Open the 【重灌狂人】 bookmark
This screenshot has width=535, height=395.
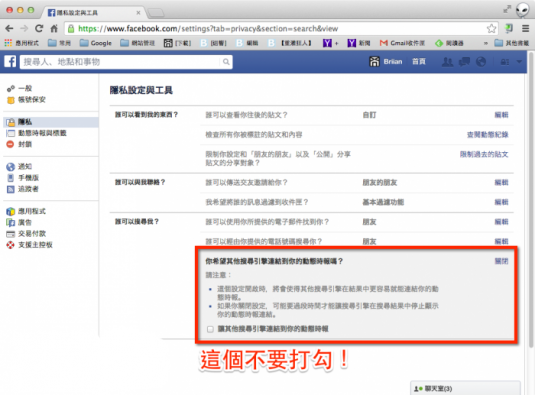[x=290, y=43]
